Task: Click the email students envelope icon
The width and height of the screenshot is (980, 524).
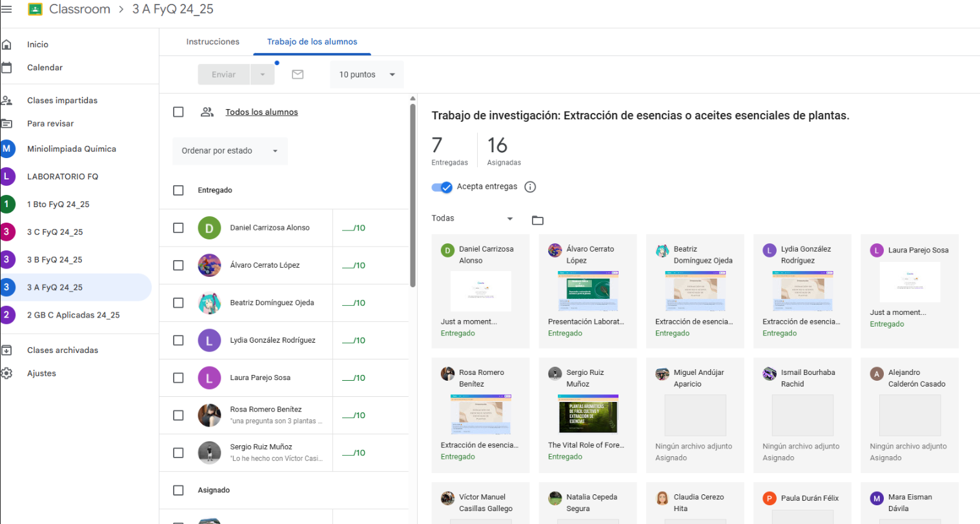Action: pos(298,75)
